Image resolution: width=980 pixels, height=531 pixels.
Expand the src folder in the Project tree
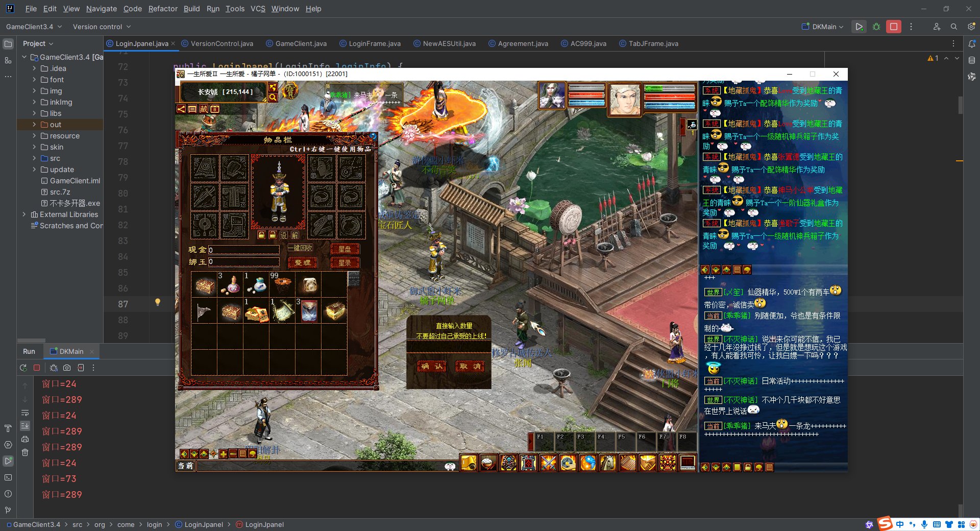34,158
